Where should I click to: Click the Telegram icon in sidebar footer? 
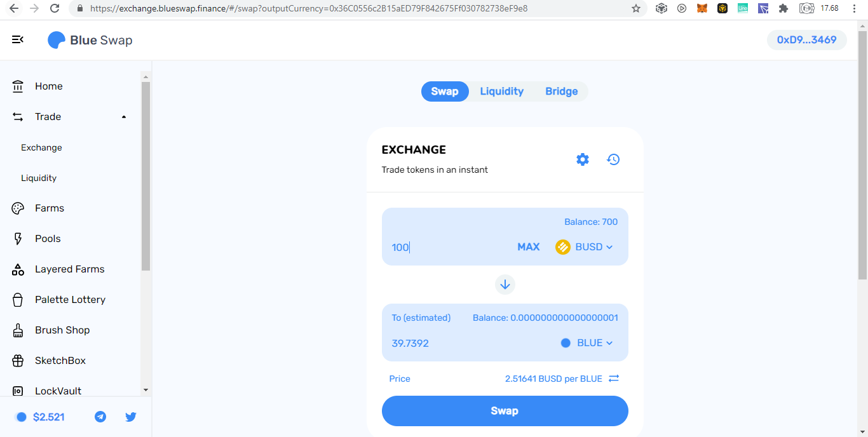pos(100,417)
